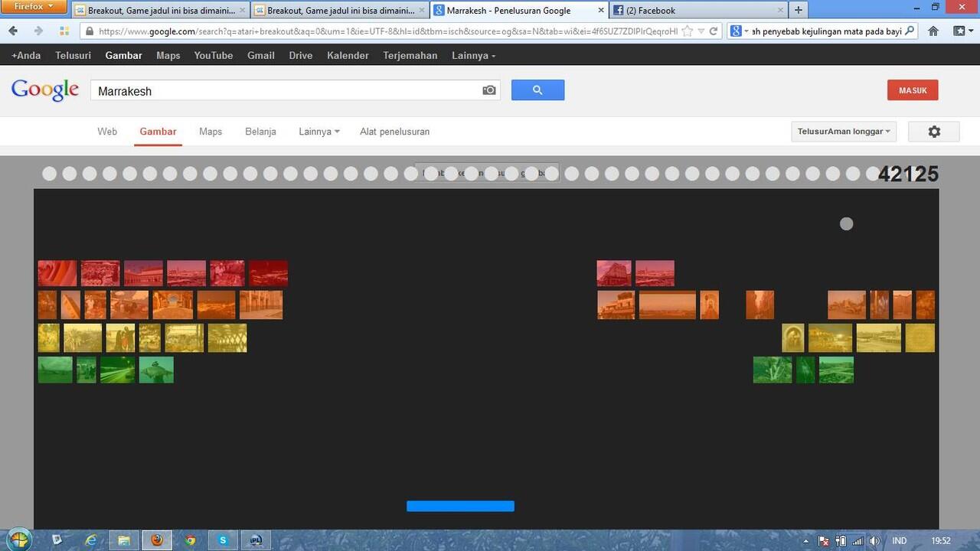Switch to the second Breakout tab
The height and width of the screenshot is (551, 980).
tap(341, 11)
